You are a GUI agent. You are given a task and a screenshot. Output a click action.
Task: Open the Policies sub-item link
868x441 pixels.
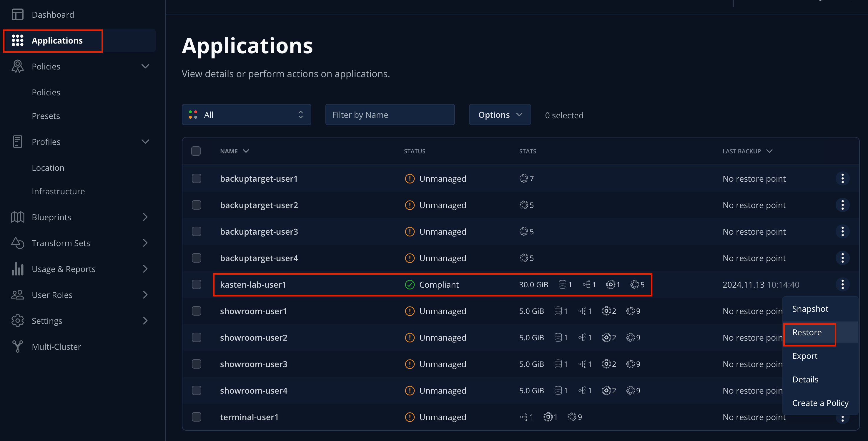46,92
